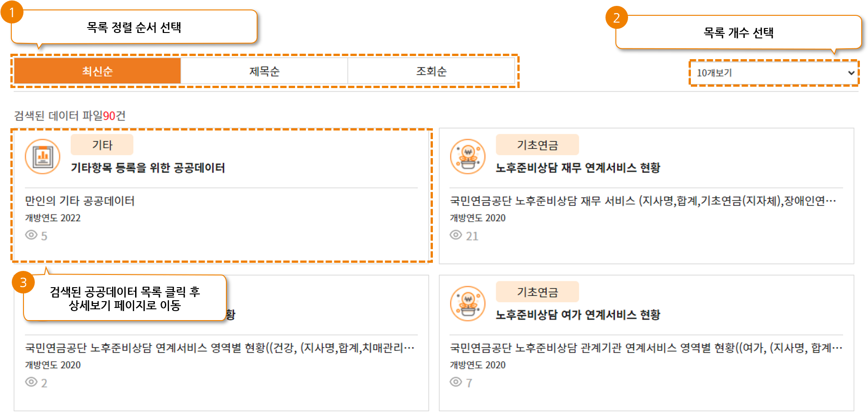Click the eye view-count icon showing 5
Viewport: 868px width, 419px height.
31,235
